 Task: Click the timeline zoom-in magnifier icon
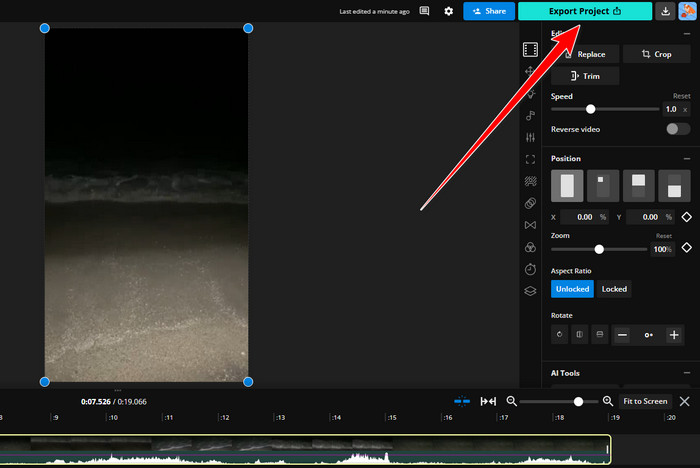(607, 401)
